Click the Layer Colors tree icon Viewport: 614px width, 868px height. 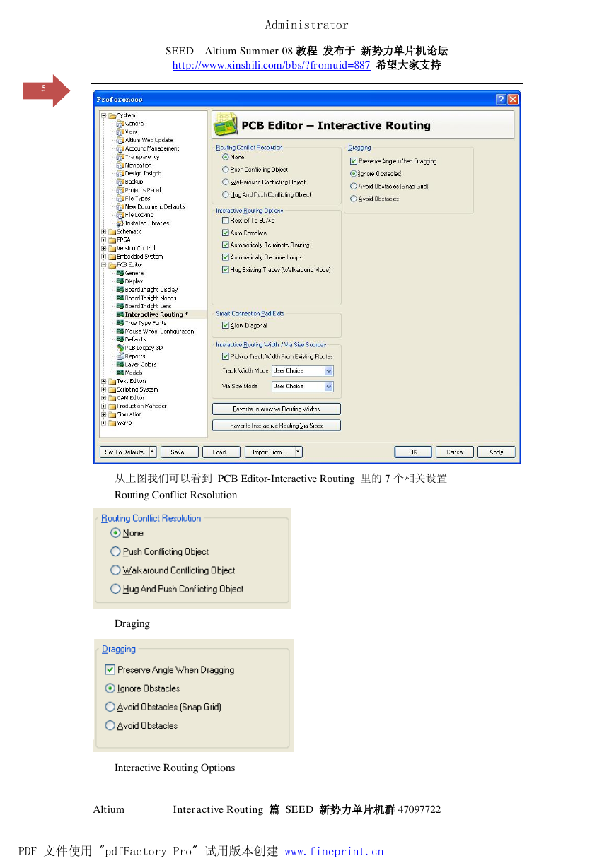(120, 365)
